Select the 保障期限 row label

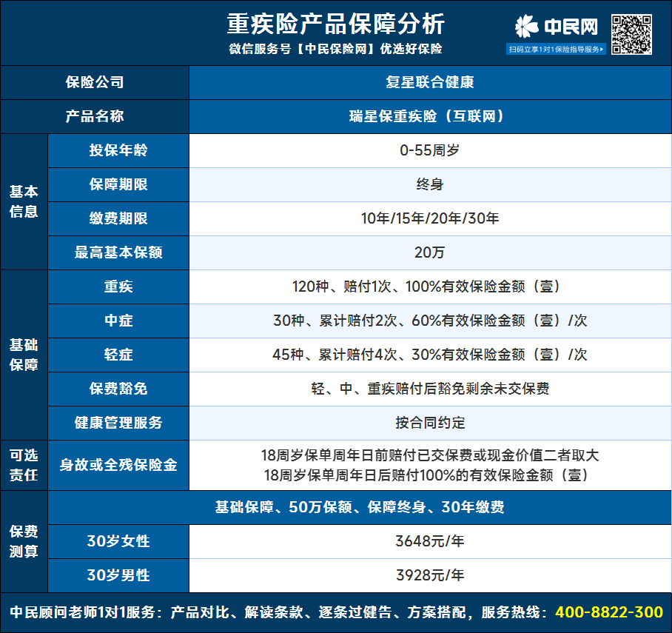click(x=118, y=184)
